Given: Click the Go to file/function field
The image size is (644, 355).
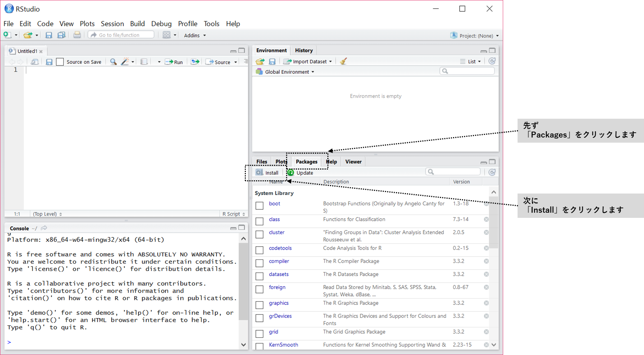Looking at the screenshot, I should tap(121, 35).
